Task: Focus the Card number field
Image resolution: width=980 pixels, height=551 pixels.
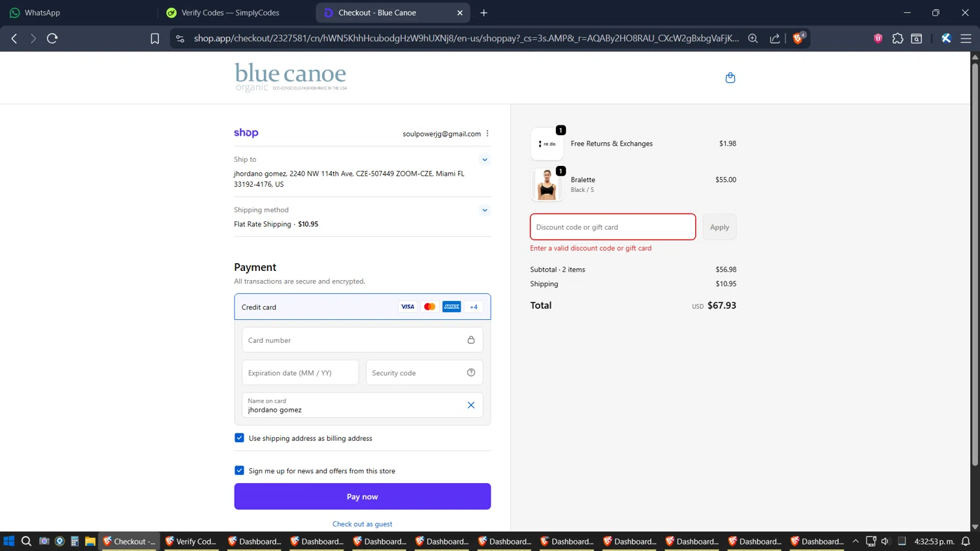Action: [x=363, y=340]
